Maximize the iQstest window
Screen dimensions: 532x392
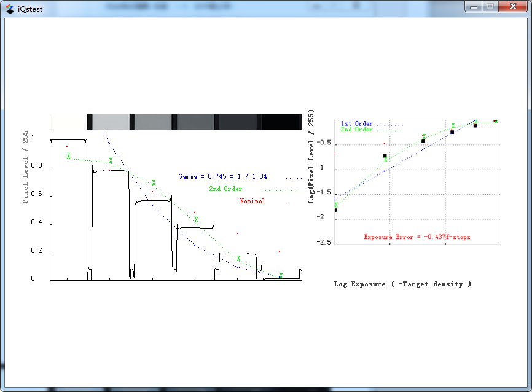click(x=490, y=6)
